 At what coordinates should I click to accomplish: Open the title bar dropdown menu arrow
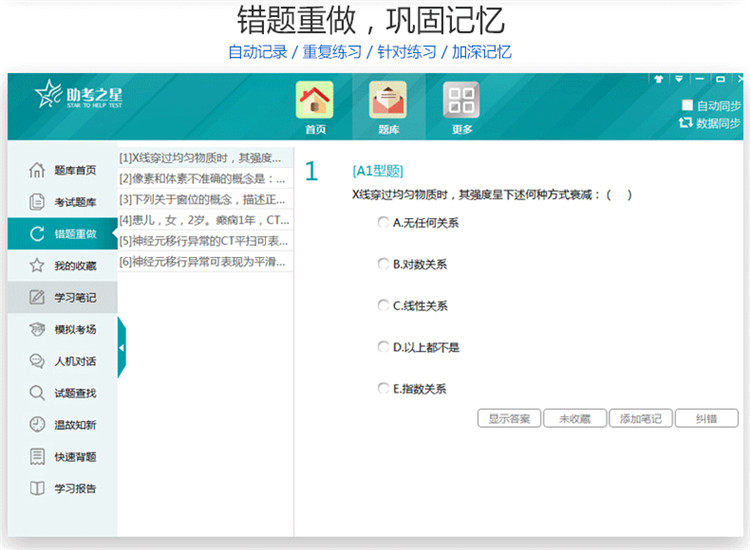(679, 79)
